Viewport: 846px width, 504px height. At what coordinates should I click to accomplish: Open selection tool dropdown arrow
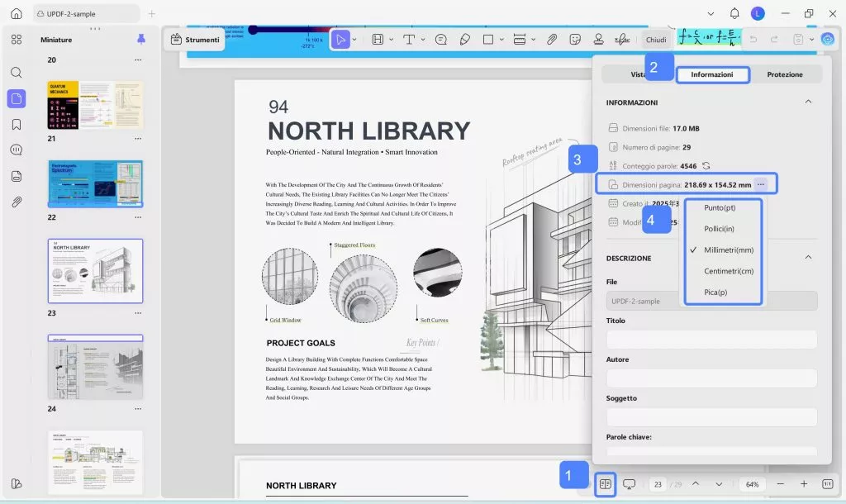(x=354, y=40)
